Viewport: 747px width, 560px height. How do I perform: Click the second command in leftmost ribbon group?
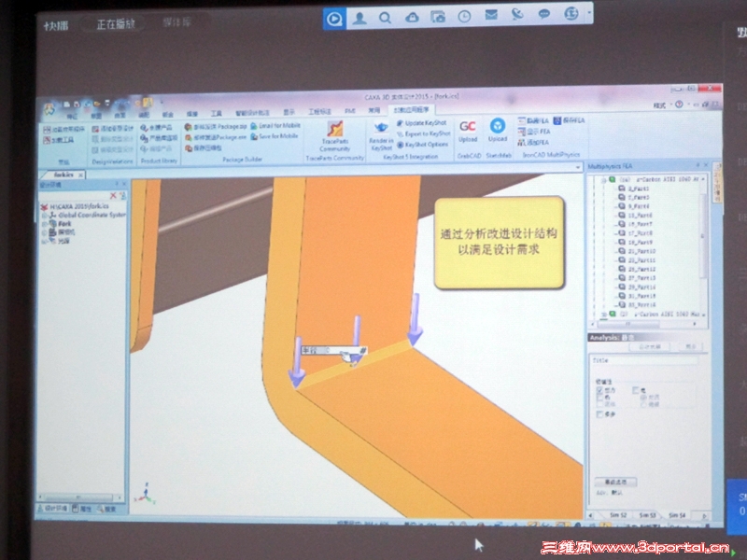(x=58, y=140)
